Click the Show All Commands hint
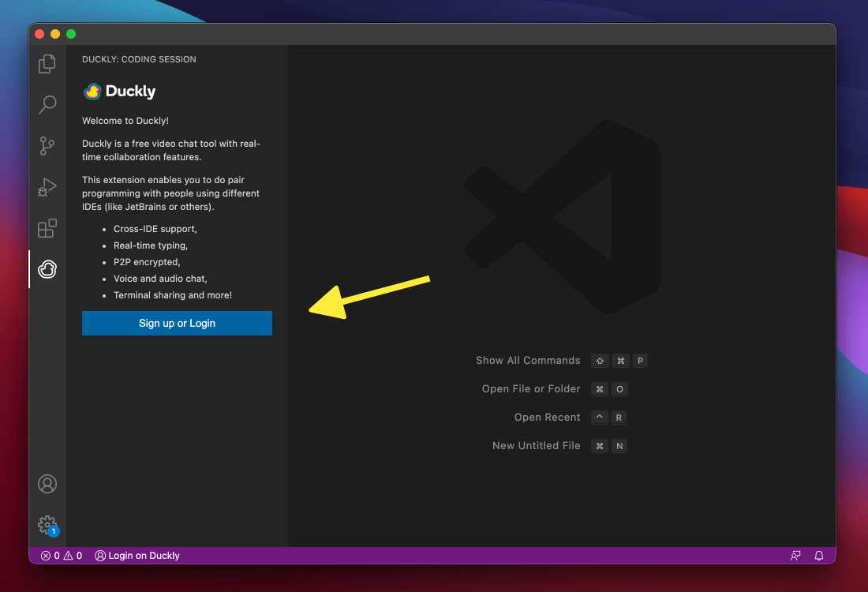 point(528,361)
